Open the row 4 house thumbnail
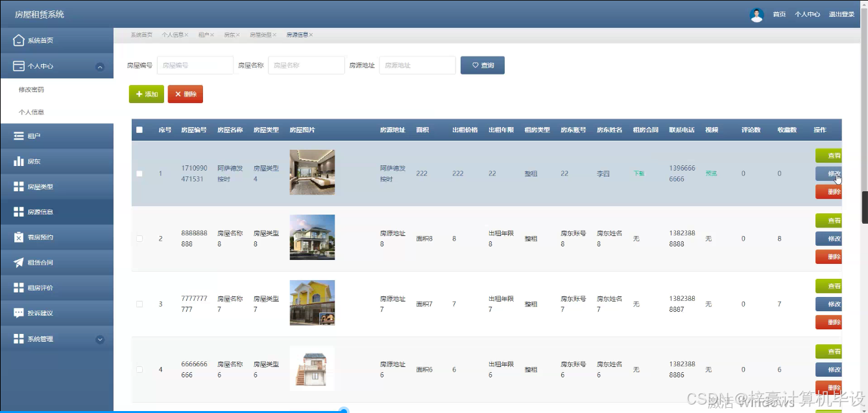The image size is (868, 413). tap(312, 368)
